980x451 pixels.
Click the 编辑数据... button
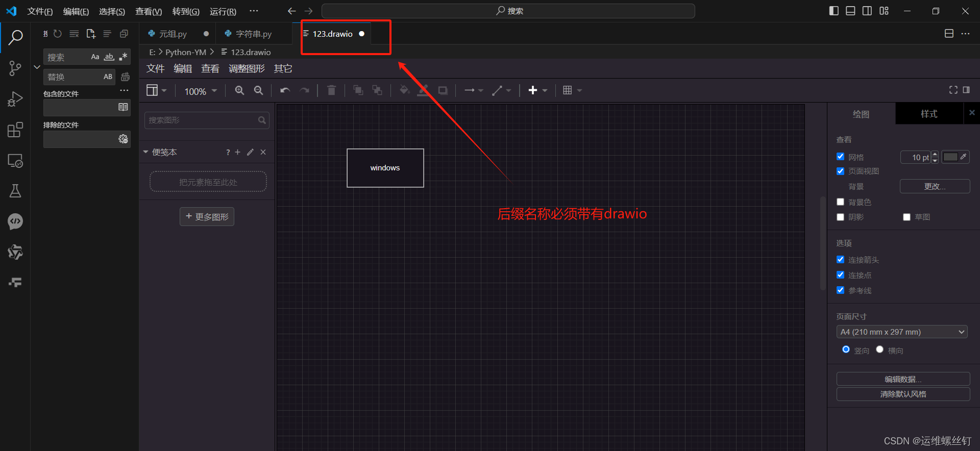point(903,379)
